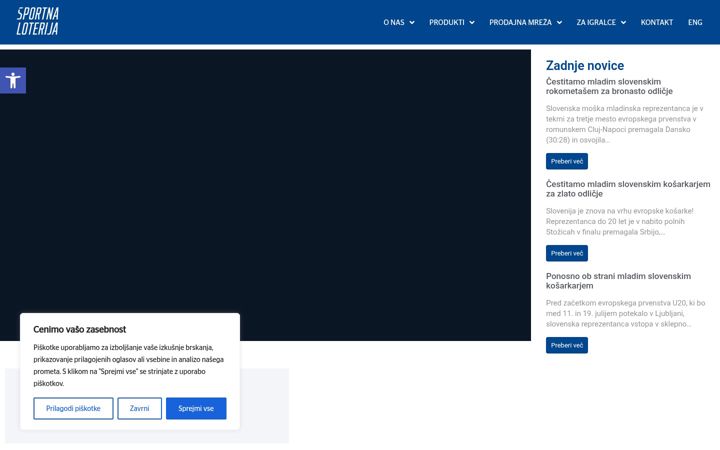
Task: Open the accessibility tools icon
Action: [x=13, y=80]
